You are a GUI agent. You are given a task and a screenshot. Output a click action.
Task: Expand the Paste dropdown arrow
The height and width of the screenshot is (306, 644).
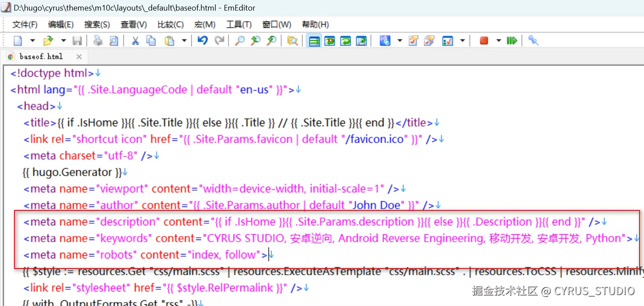point(184,41)
